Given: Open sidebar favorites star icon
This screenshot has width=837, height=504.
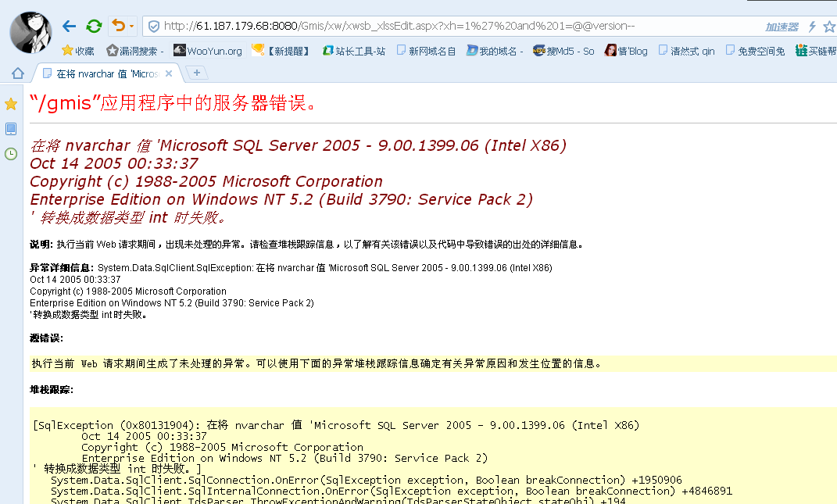Looking at the screenshot, I should [x=11, y=104].
